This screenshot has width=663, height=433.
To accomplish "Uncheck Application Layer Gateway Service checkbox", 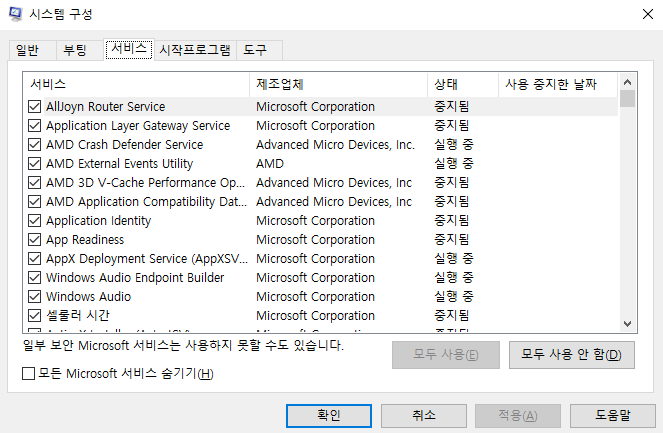I will pyautogui.click(x=34, y=126).
